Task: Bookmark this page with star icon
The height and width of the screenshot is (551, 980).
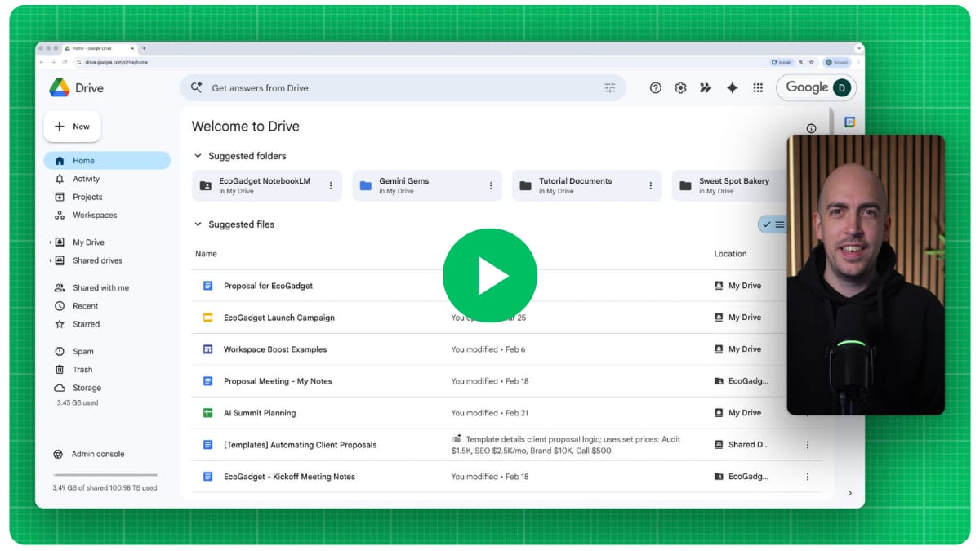Action: tap(811, 62)
